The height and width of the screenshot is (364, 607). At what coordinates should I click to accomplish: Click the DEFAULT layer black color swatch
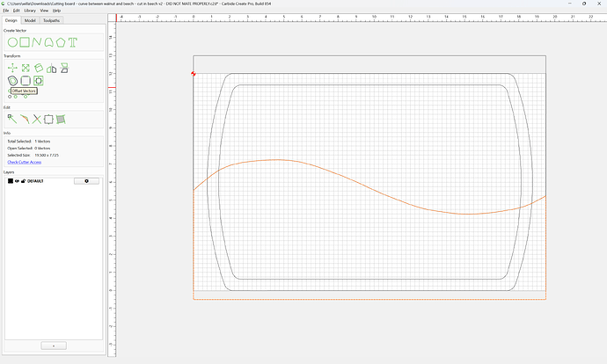[x=11, y=181]
